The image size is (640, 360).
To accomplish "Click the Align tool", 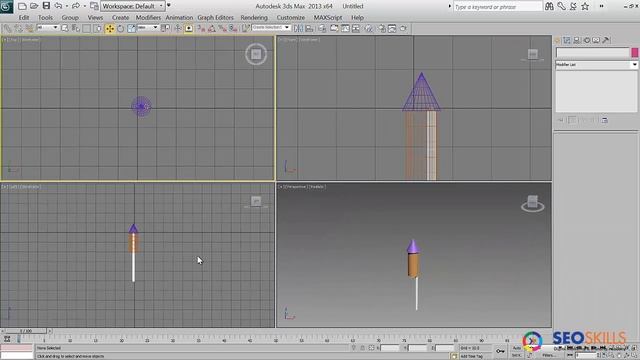I will 309,28.
